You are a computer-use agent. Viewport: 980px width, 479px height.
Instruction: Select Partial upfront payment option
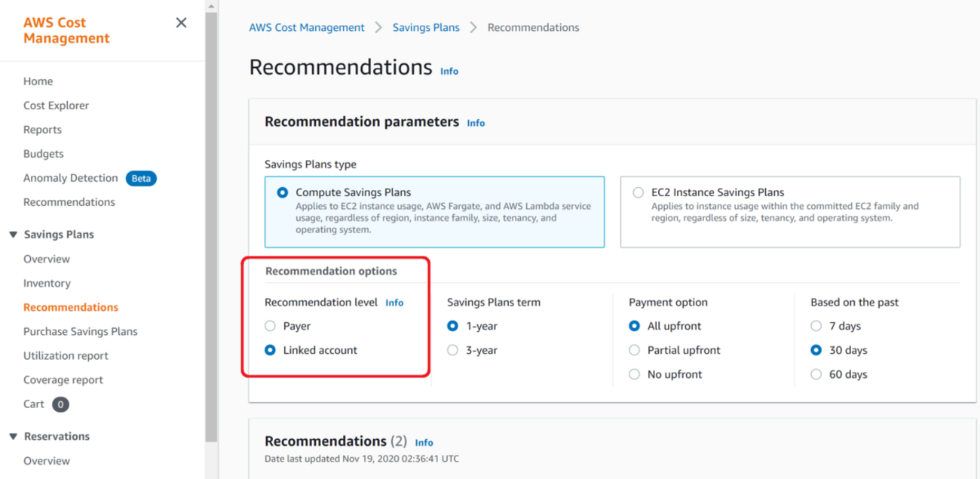pos(635,351)
